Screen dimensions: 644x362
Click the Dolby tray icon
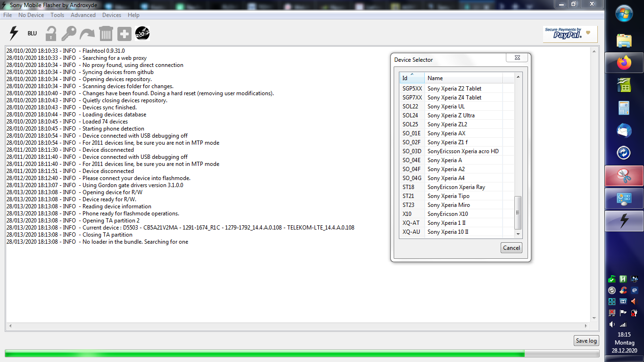623,302
